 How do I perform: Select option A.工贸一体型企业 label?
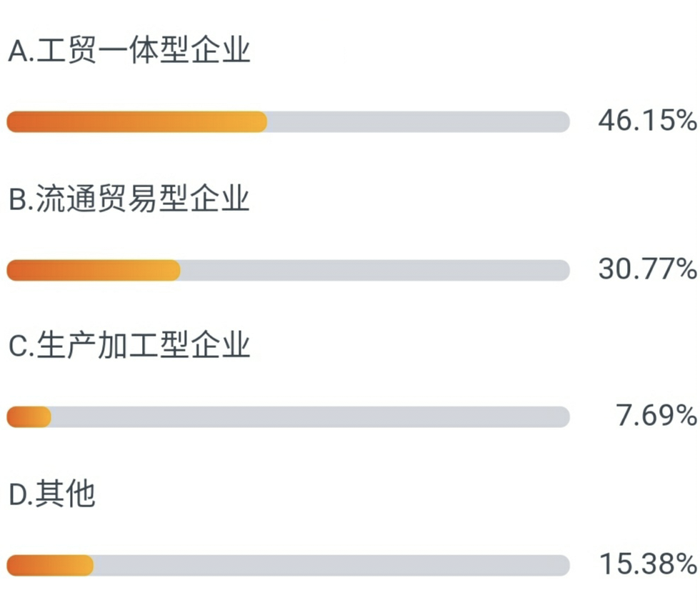pyautogui.click(x=129, y=50)
